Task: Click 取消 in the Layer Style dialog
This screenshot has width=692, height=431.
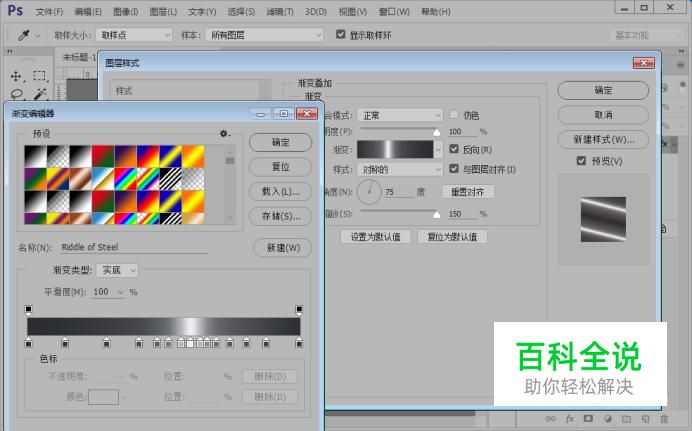Action: click(603, 115)
